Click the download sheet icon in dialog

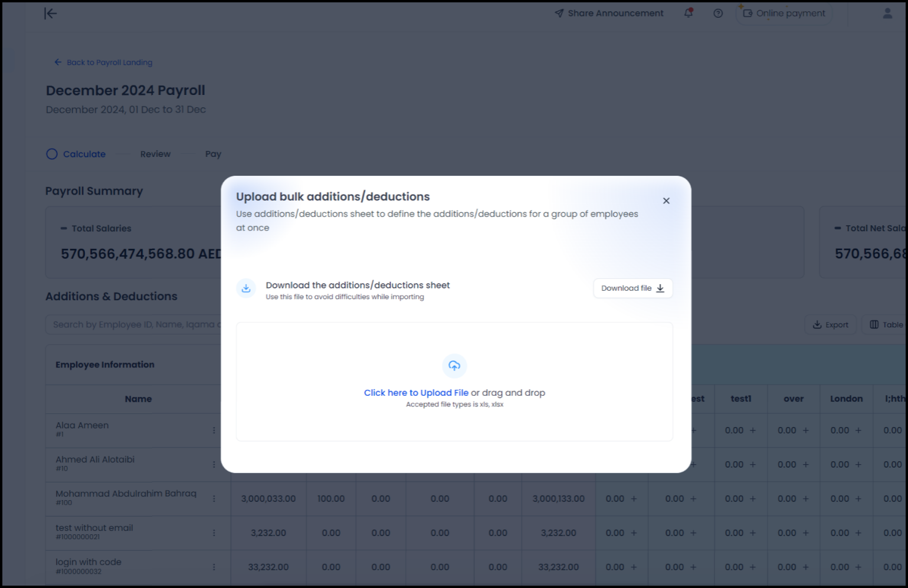[x=246, y=288]
